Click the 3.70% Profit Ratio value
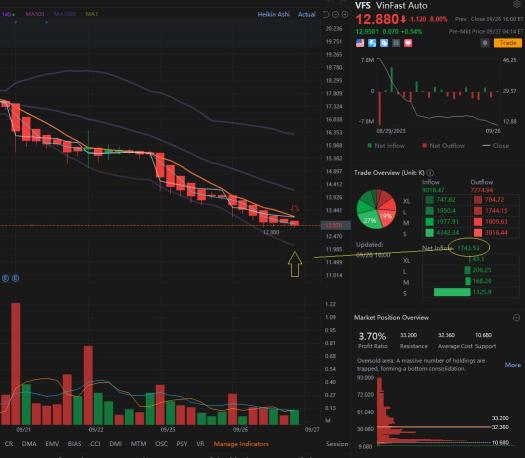 coord(372,336)
